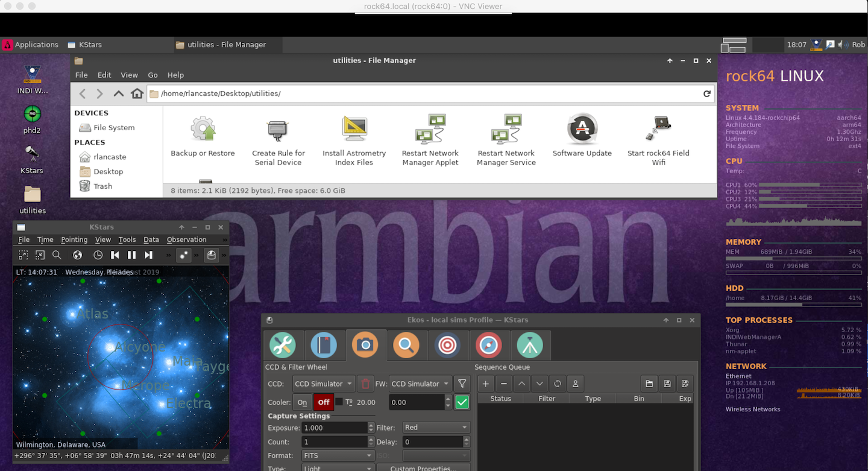868x471 pixels.
Task: Click the workspace switcher in top panel
Action: 734,45
